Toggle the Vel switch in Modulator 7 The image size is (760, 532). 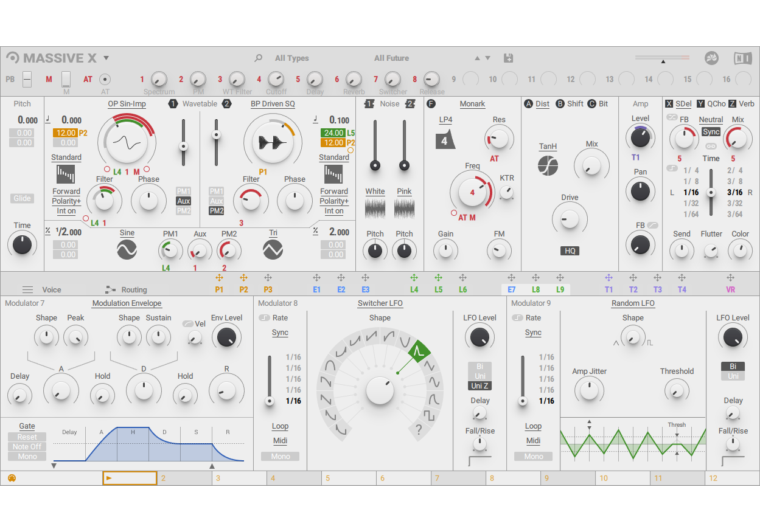[188, 323]
